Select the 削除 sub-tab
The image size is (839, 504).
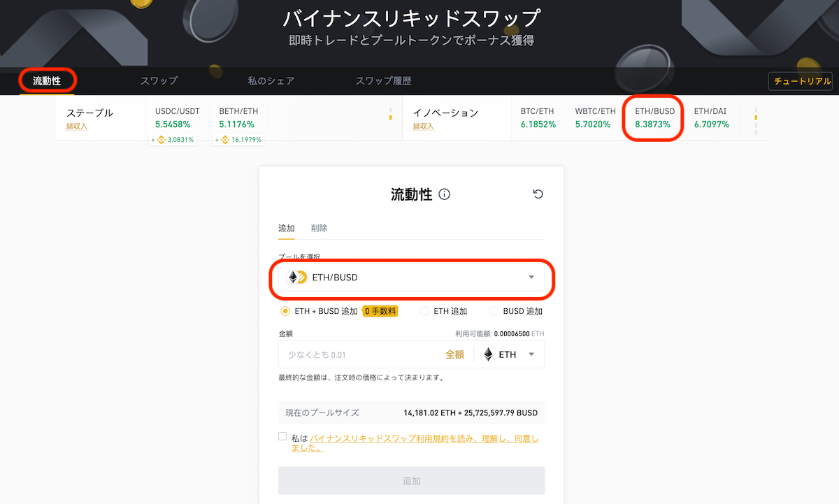[320, 229]
